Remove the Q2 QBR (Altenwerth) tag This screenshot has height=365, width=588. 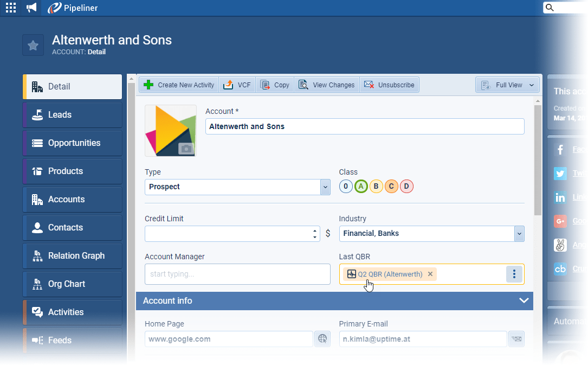coord(430,274)
